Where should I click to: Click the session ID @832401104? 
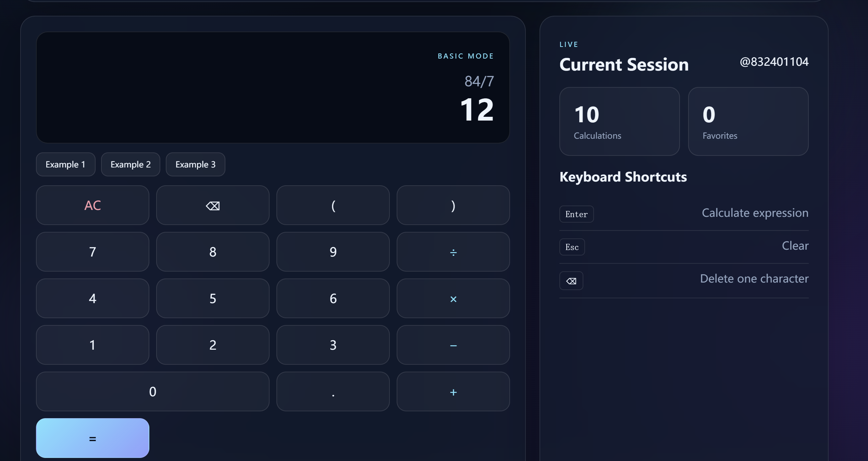[774, 62]
